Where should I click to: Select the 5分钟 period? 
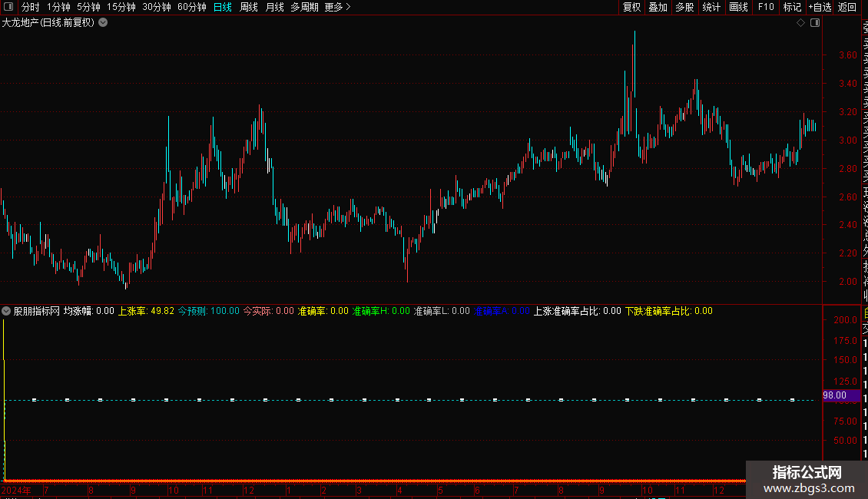click(x=88, y=7)
